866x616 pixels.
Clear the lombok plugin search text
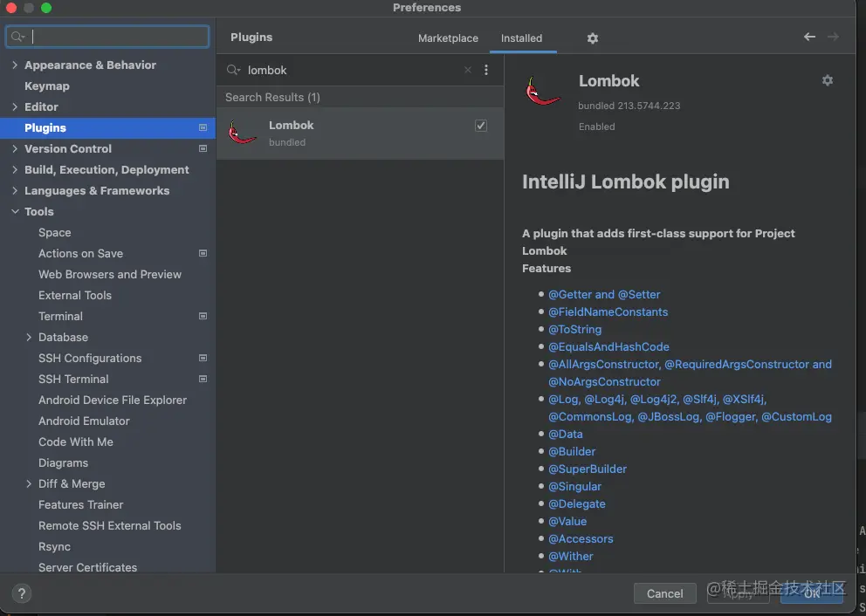tap(468, 70)
